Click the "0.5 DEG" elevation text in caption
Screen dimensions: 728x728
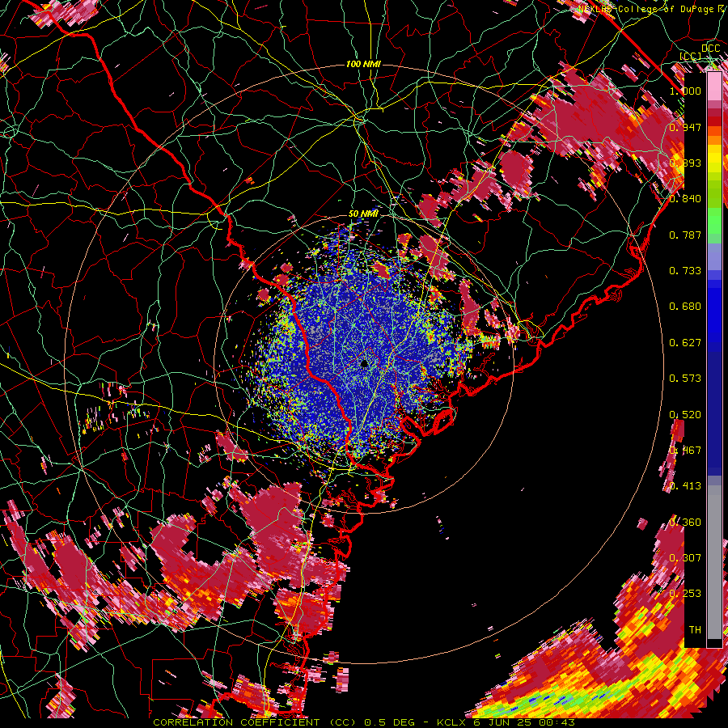click(x=390, y=722)
